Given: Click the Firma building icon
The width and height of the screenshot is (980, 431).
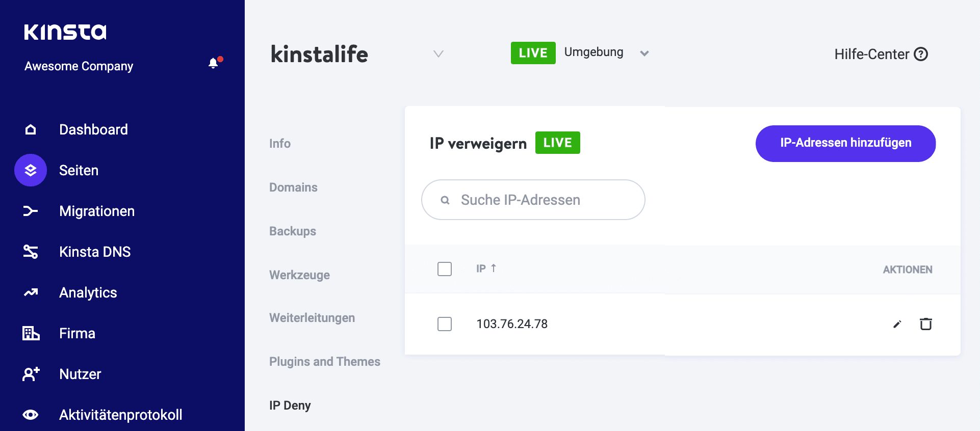Looking at the screenshot, I should 30,333.
